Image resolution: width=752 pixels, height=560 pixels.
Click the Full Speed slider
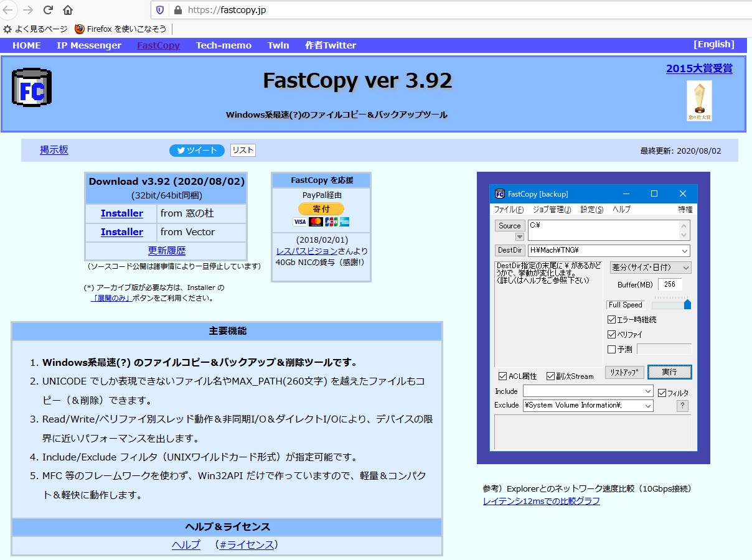671,304
